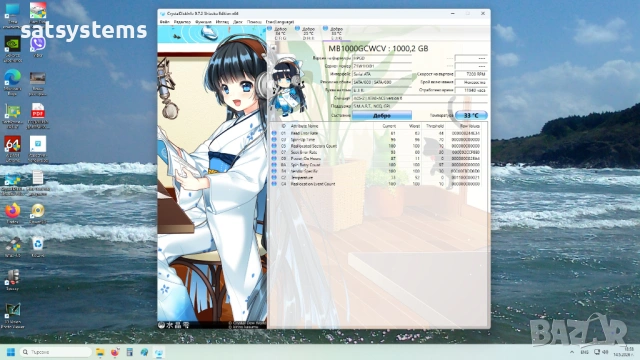Click the serial number field

[382, 66]
